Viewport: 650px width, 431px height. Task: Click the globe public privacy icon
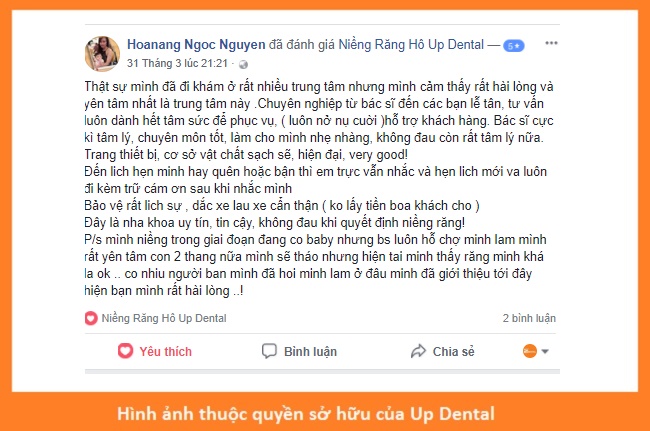(x=243, y=64)
